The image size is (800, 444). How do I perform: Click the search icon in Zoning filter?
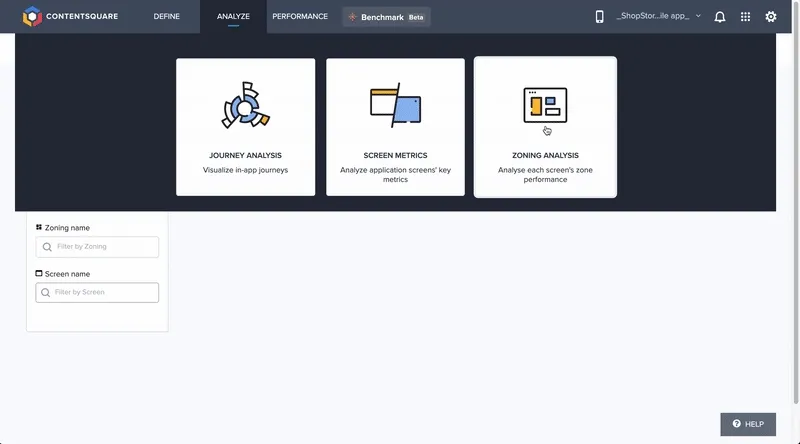point(46,247)
